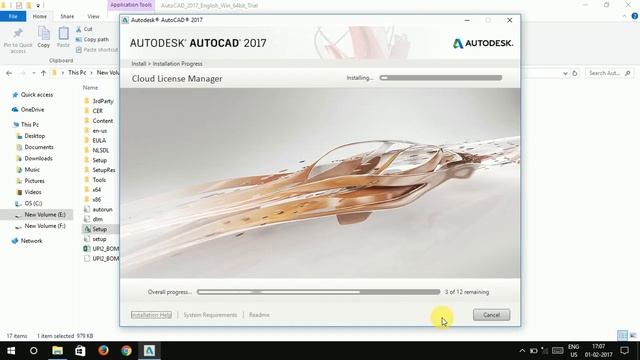Launch Firefox from taskbar
This screenshot has width=640, height=360.
(103, 351)
